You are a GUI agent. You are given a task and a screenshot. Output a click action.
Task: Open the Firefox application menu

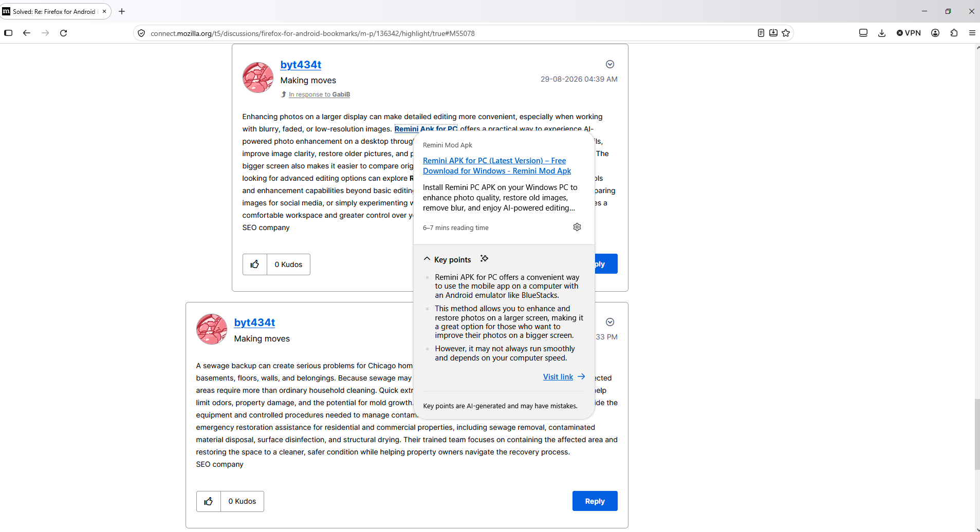pos(972,33)
